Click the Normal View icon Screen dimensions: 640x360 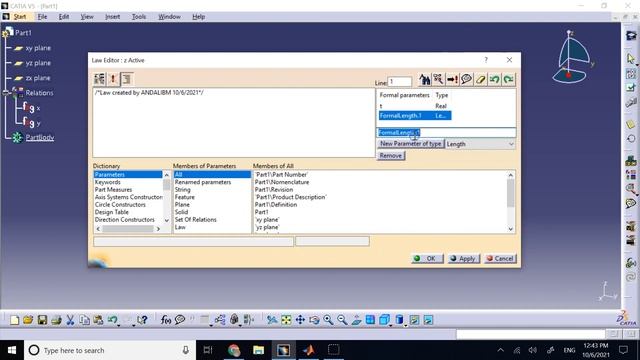coord(356,320)
